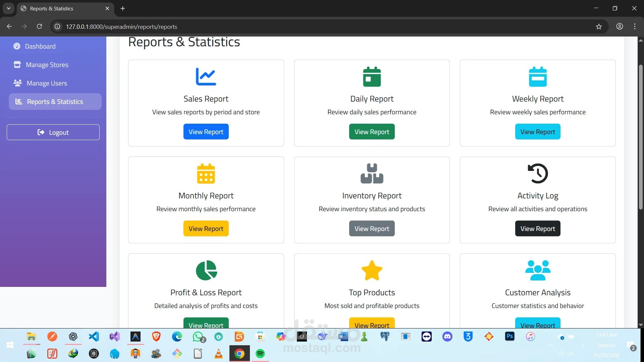This screenshot has height=362, width=644.
Task: Click the Top Products star icon
Action: pos(372,270)
